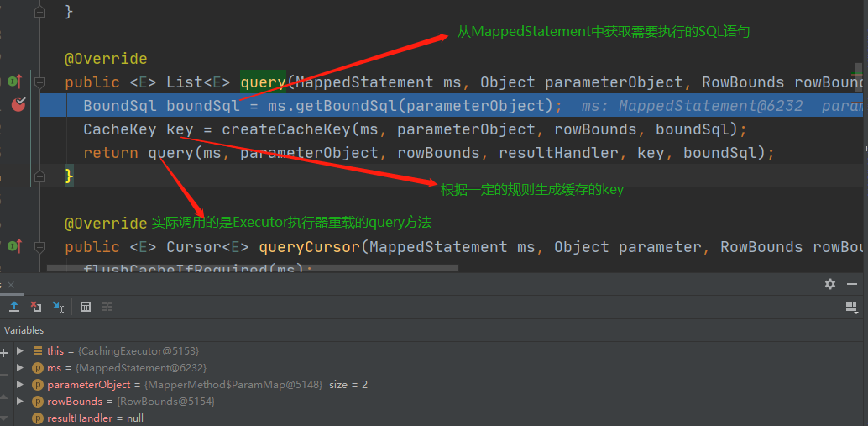This screenshot has height=426, width=868.
Task: Click the fold end marker at query's closing brace
Action: tap(39, 176)
